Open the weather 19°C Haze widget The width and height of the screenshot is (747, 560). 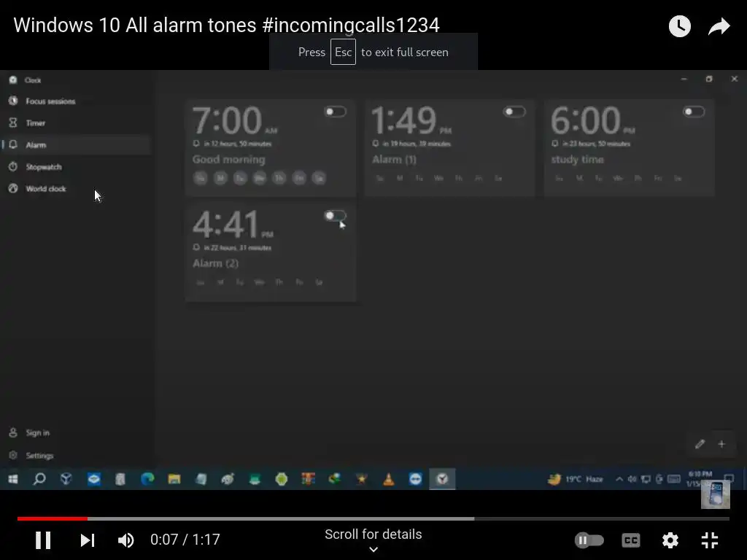coord(576,479)
